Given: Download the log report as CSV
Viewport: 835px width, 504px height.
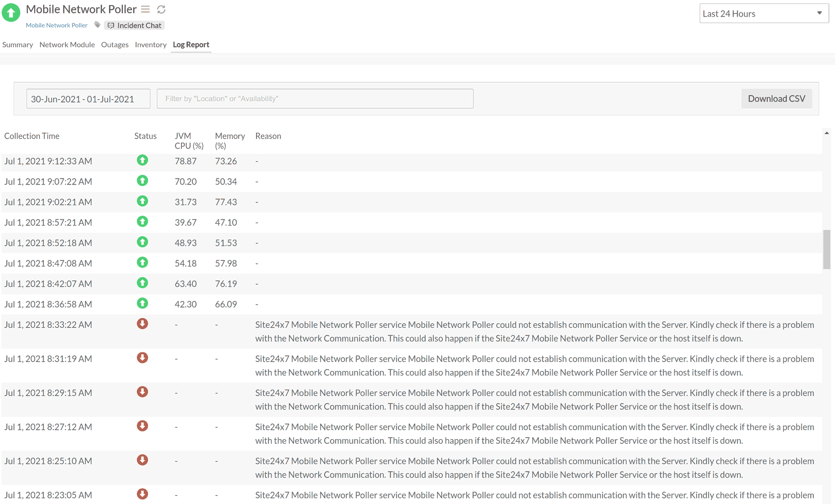Looking at the screenshot, I should [776, 99].
